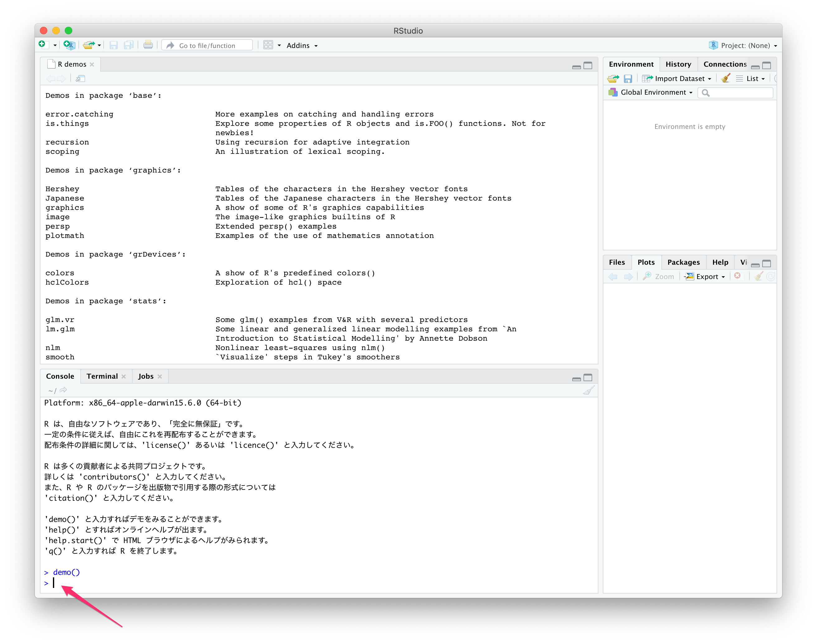Screen dimensions: 817x644
Task: Open the Import Dataset dropdown
Action: 677,78
